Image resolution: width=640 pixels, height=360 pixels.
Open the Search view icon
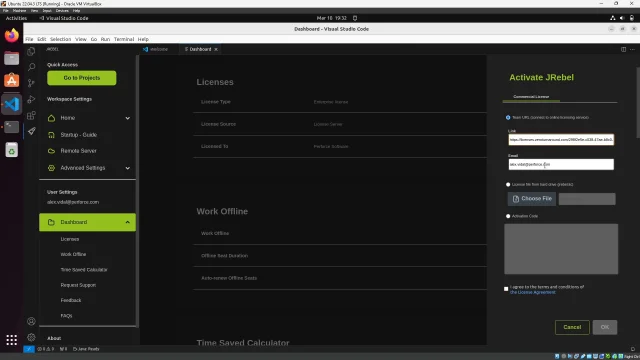[31, 67]
